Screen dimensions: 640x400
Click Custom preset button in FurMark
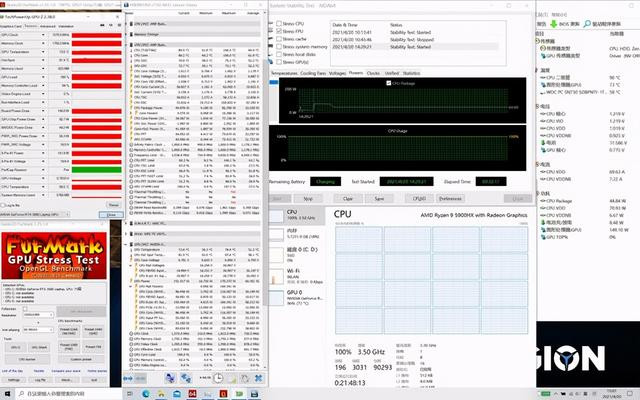click(81, 359)
